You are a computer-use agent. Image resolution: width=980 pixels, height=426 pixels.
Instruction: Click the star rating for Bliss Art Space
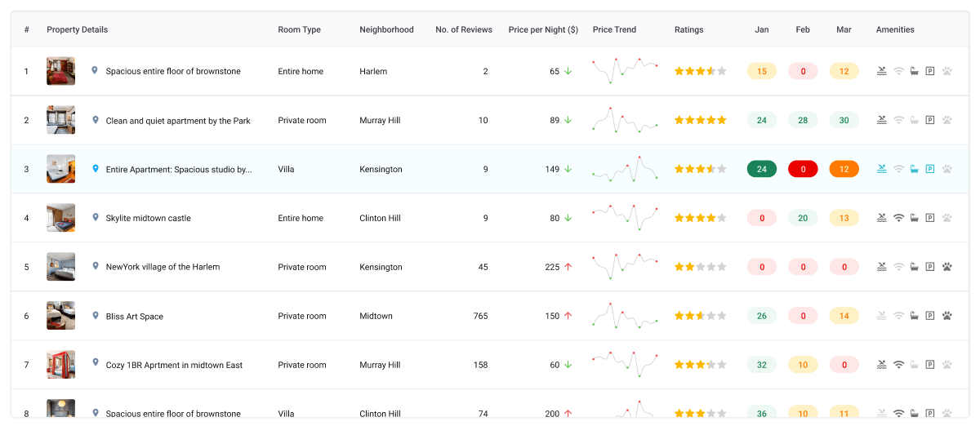click(700, 316)
